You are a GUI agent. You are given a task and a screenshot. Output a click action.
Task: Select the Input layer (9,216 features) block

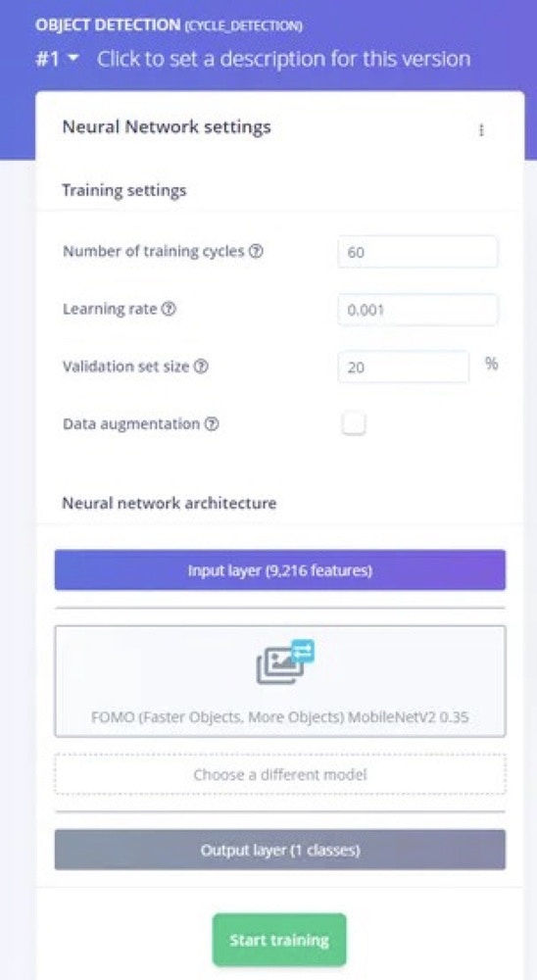280,570
